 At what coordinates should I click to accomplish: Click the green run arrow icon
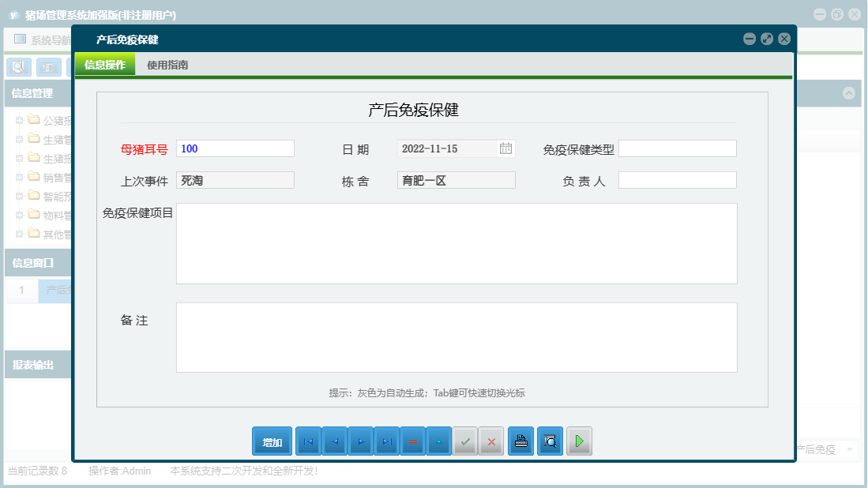[579, 441]
